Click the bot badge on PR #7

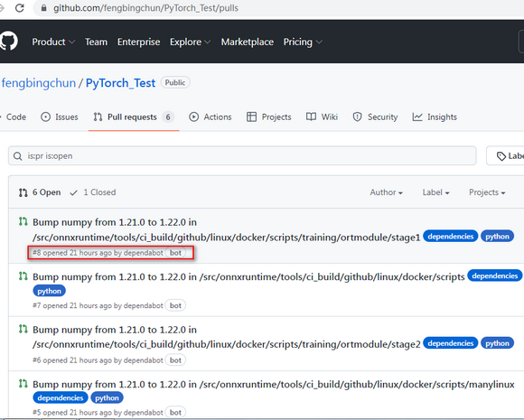point(175,305)
